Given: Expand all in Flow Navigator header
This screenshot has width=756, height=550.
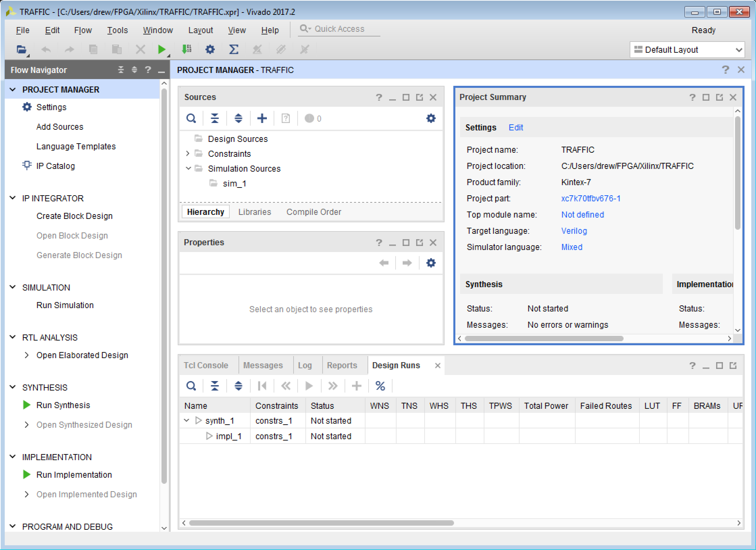Looking at the screenshot, I should (x=134, y=70).
